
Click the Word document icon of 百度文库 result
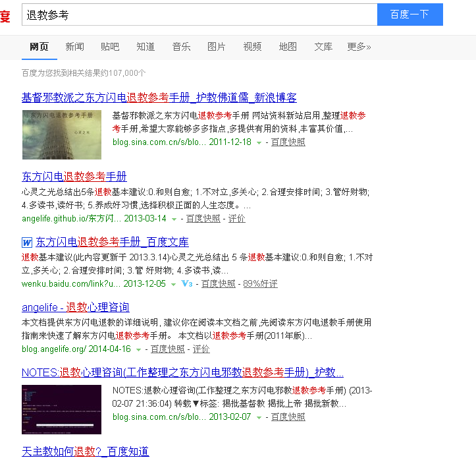pyautogui.click(x=27, y=243)
